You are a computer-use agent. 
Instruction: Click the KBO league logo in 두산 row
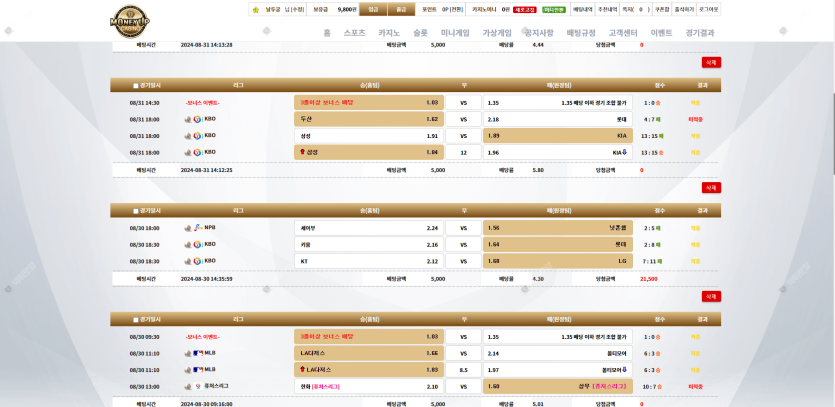tap(198, 119)
